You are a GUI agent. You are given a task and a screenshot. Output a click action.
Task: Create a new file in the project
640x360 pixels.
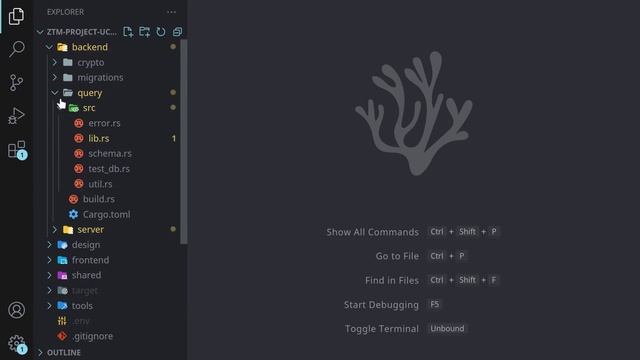pyautogui.click(x=128, y=32)
